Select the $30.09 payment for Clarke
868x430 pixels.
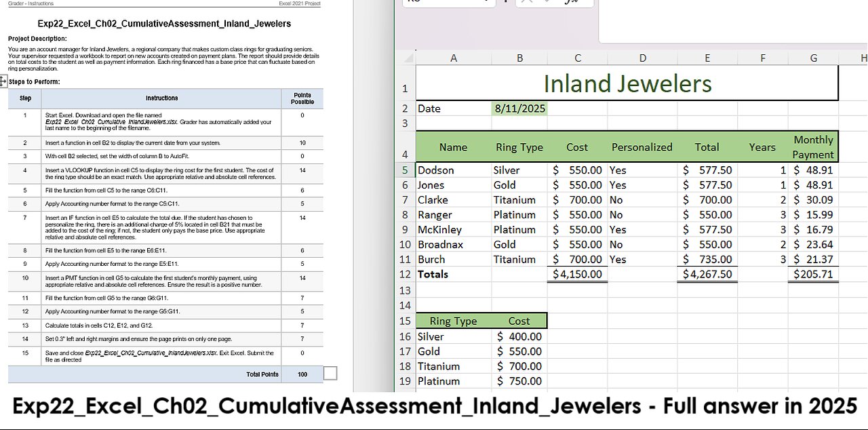click(813, 200)
